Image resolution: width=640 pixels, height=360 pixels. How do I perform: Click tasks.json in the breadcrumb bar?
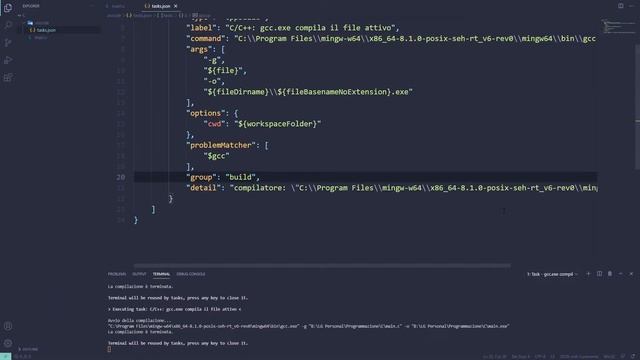[140, 16]
